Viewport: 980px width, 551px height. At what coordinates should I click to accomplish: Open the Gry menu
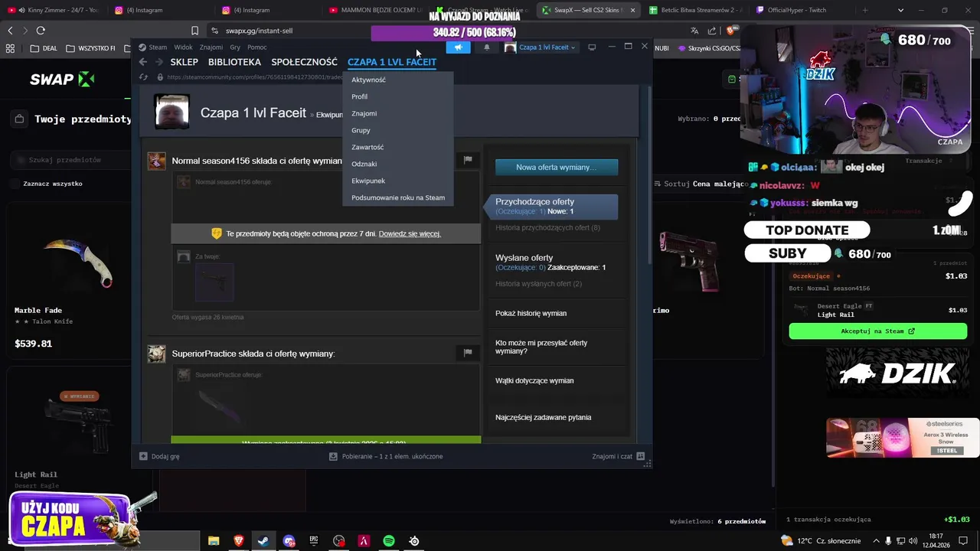235,47
